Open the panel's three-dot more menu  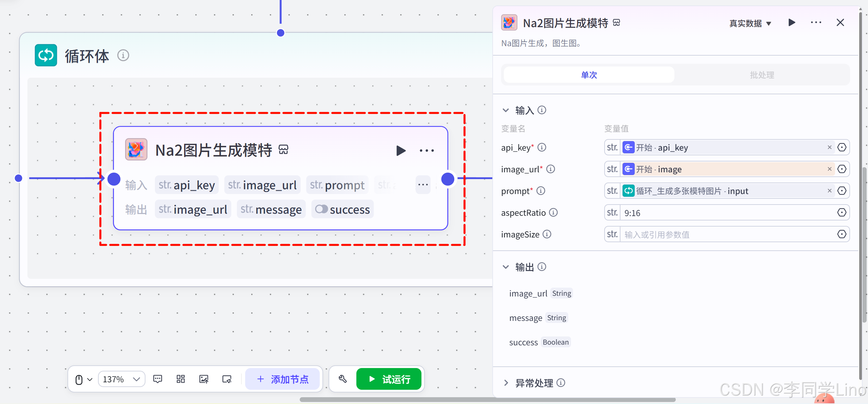816,23
